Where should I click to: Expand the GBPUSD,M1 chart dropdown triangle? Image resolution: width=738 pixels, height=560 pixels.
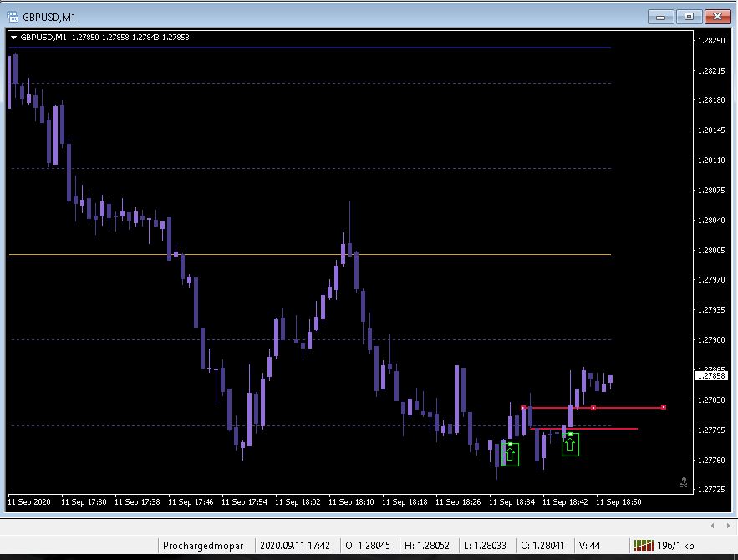13,37
